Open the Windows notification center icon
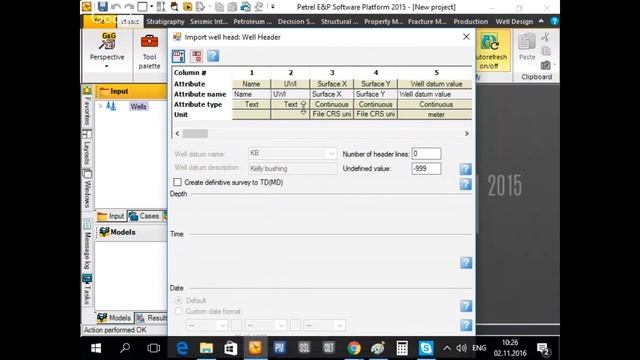Image resolution: width=640 pixels, height=360 pixels. pyautogui.click(x=543, y=349)
